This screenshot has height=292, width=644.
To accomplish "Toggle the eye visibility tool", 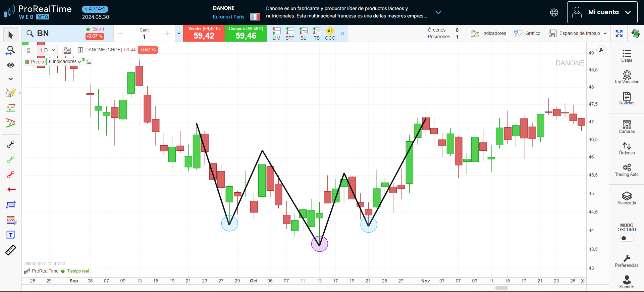I will (11, 65).
